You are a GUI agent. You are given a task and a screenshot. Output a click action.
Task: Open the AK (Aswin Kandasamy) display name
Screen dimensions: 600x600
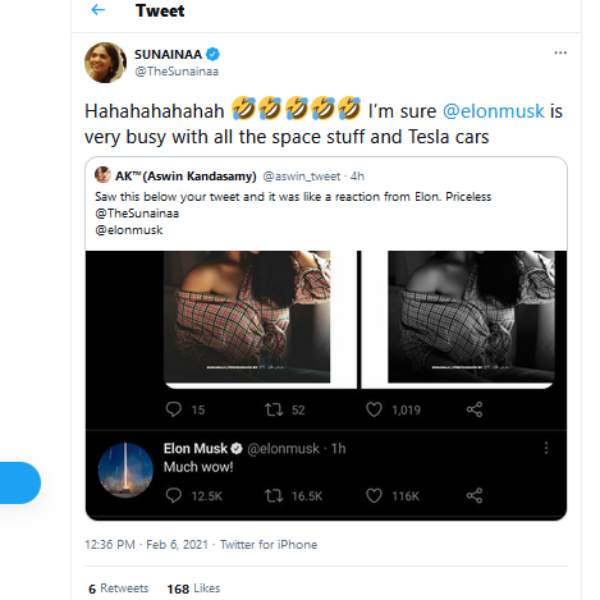pos(186,176)
